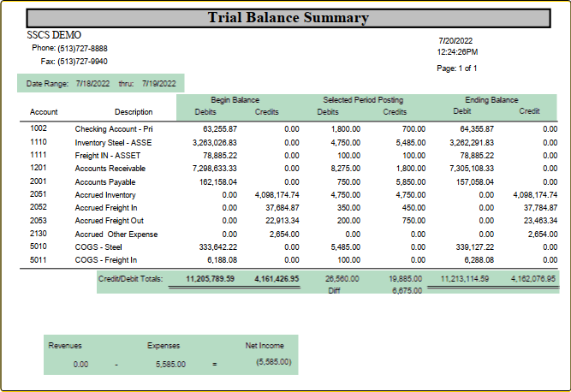
Task: Click ending credit 37,784.87
Action: click(540, 207)
